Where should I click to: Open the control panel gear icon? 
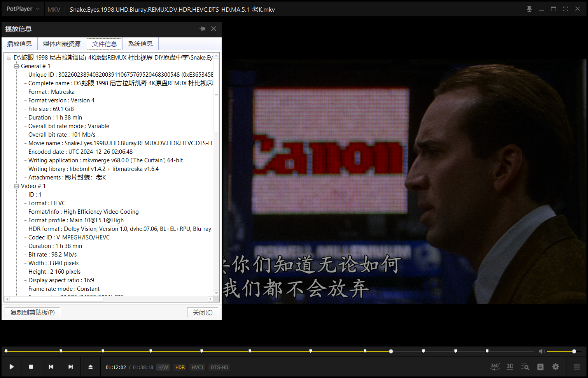pos(556,367)
